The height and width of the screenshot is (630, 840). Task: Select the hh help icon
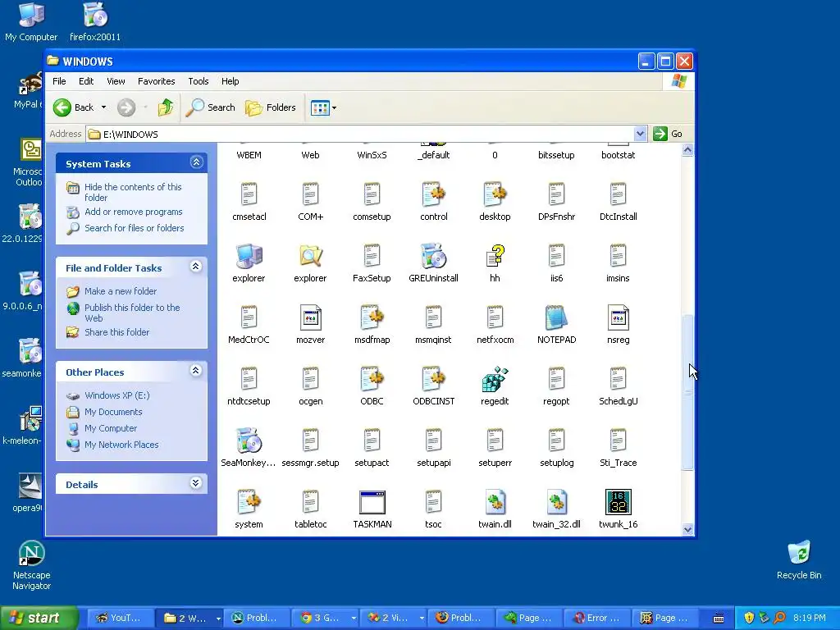pyautogui.click(x=495, y=256)
